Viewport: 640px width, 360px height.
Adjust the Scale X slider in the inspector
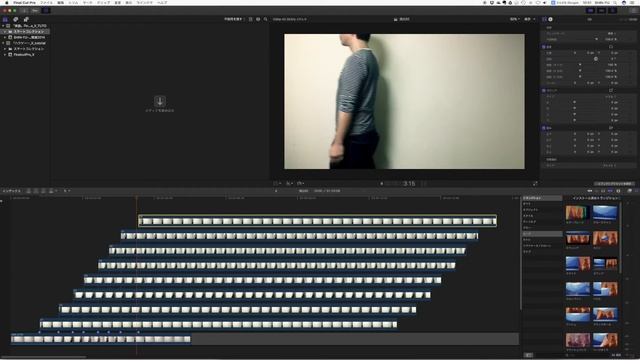coord(580,71)
